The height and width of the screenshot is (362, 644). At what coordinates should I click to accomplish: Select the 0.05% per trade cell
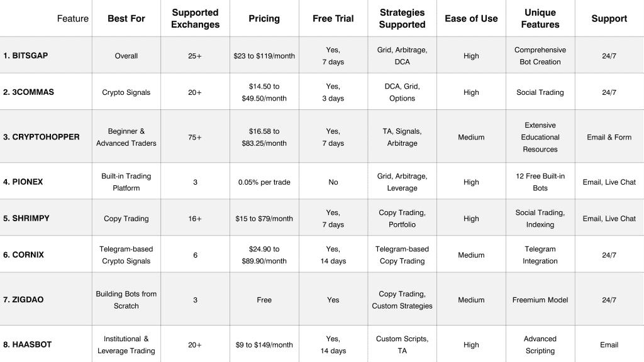[x=264, y=182]
